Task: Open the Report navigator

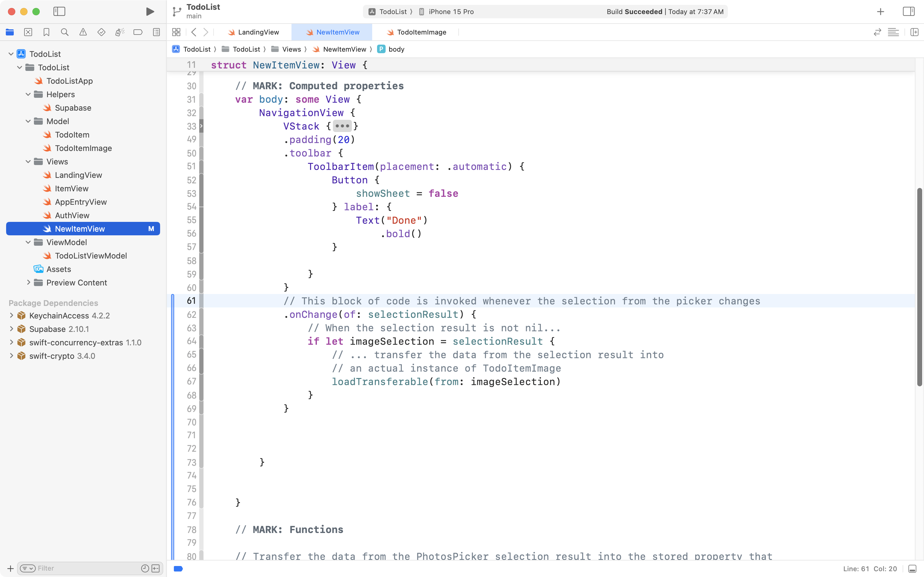Action: 156,32
